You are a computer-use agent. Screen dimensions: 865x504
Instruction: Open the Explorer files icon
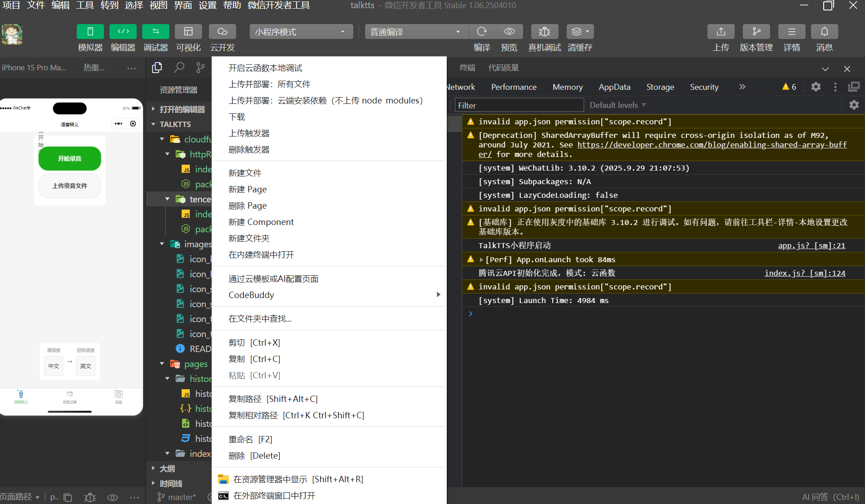point(157,68)
